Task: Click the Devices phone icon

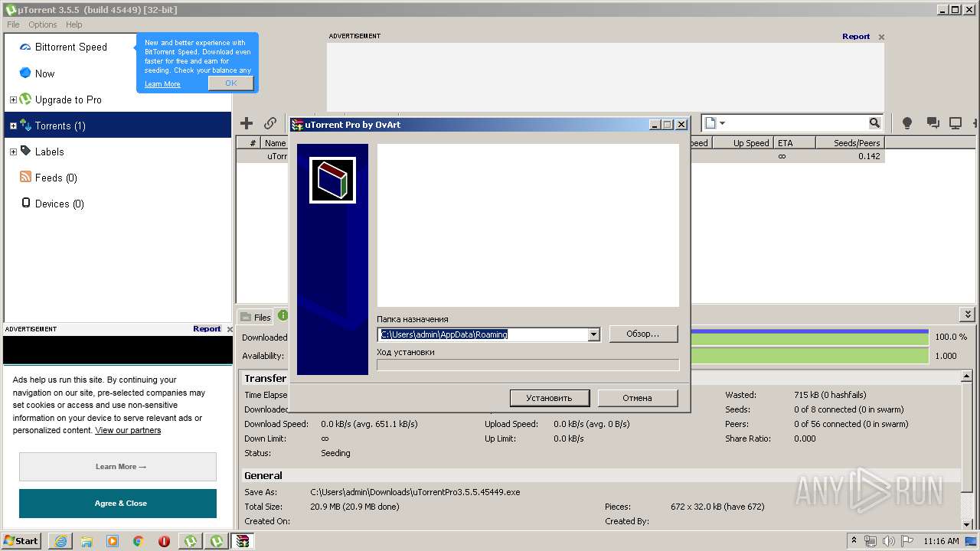Action: 25,204
